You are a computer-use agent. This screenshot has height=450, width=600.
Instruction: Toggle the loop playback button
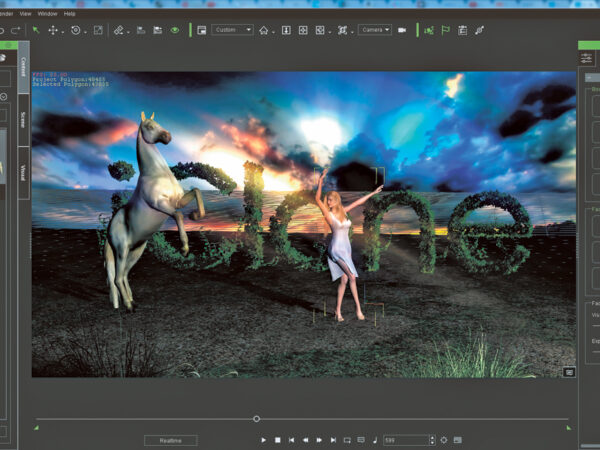coord(347,440)
